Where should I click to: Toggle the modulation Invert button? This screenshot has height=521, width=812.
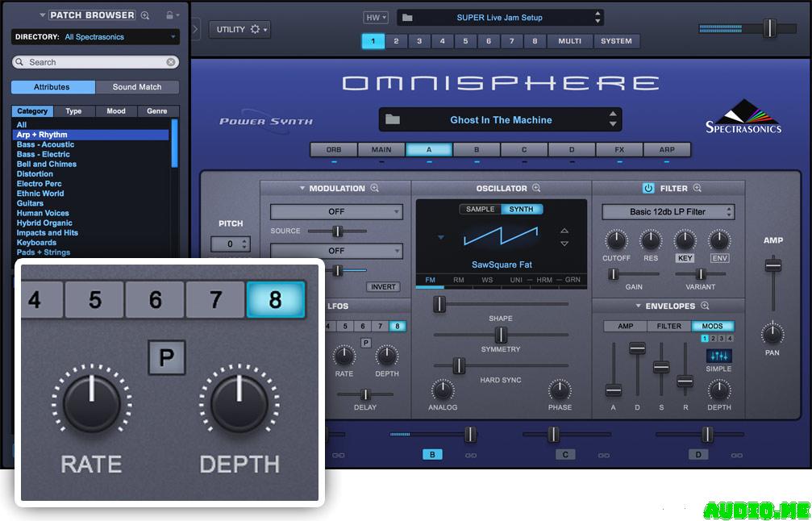point(383,287)
